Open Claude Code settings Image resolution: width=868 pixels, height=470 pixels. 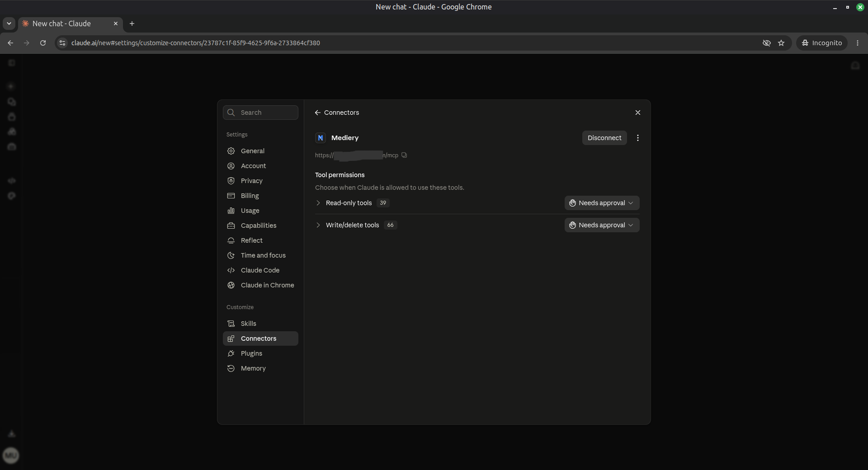(260, 270)
